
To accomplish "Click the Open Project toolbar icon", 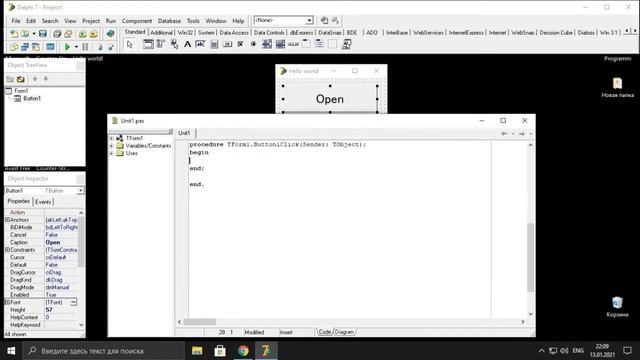I will [68, 34].
